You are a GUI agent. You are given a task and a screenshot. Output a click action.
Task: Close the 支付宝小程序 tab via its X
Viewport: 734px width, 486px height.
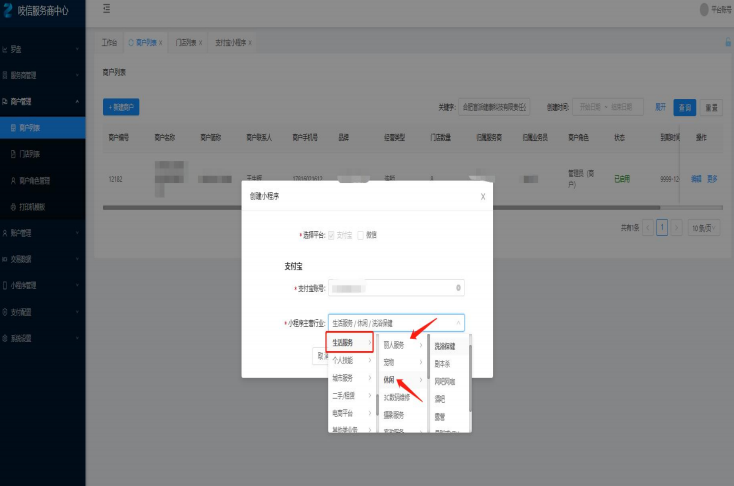[x=250, y=43]
